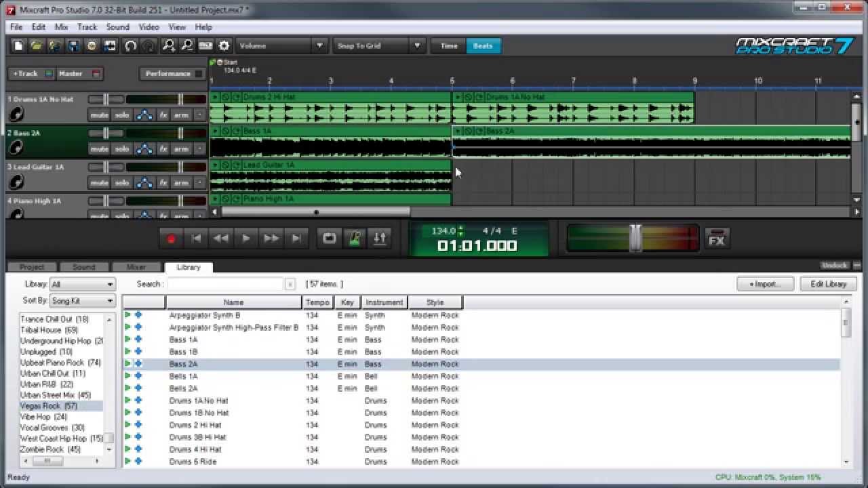Screen dimensions: 868x488
Task: Click the mixer sliders transport icon
Action: point(380,239)
